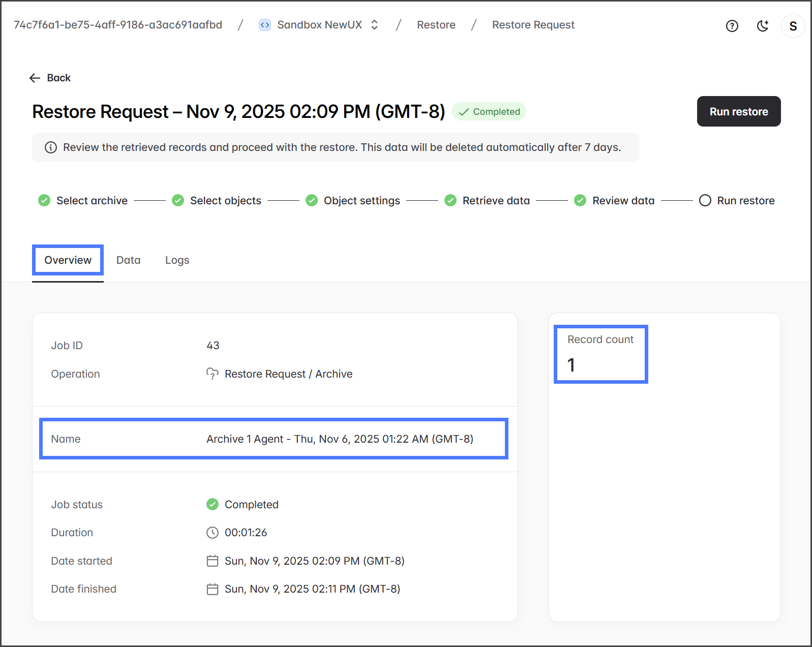This screenshot has width=812, height=647.
Task: Click the Date started calendar icon
Action: click(212, 561)
